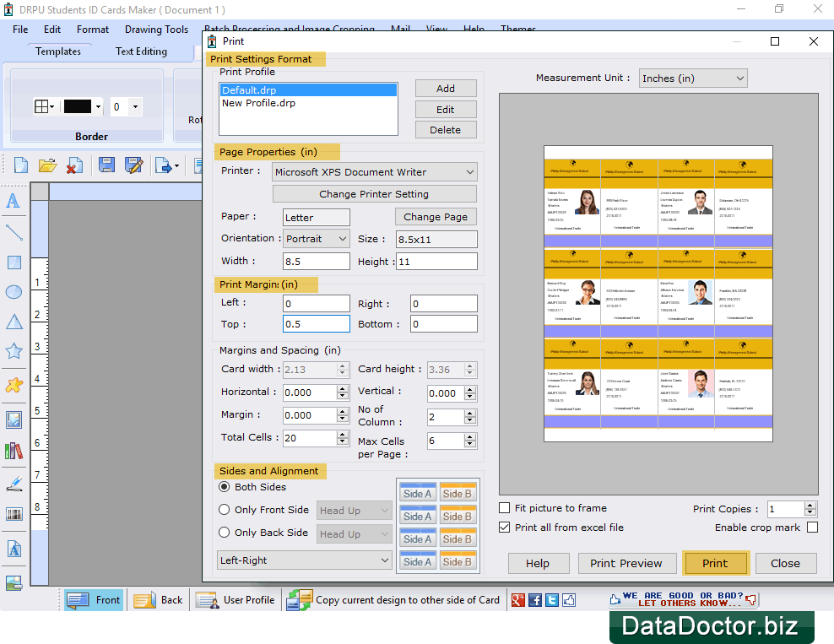
Task: Select the Star shape tool
Action: (14, 351)
